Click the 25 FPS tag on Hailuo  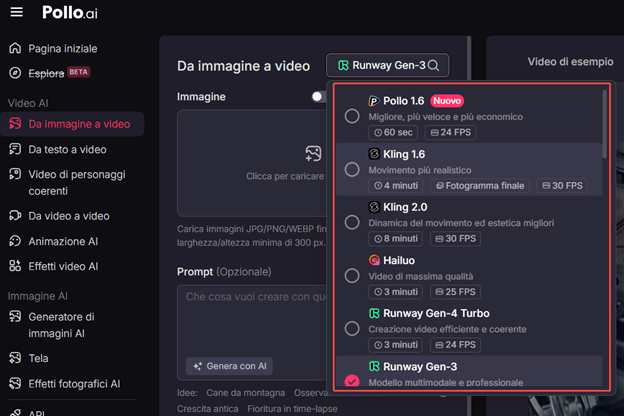coord(456,292)
